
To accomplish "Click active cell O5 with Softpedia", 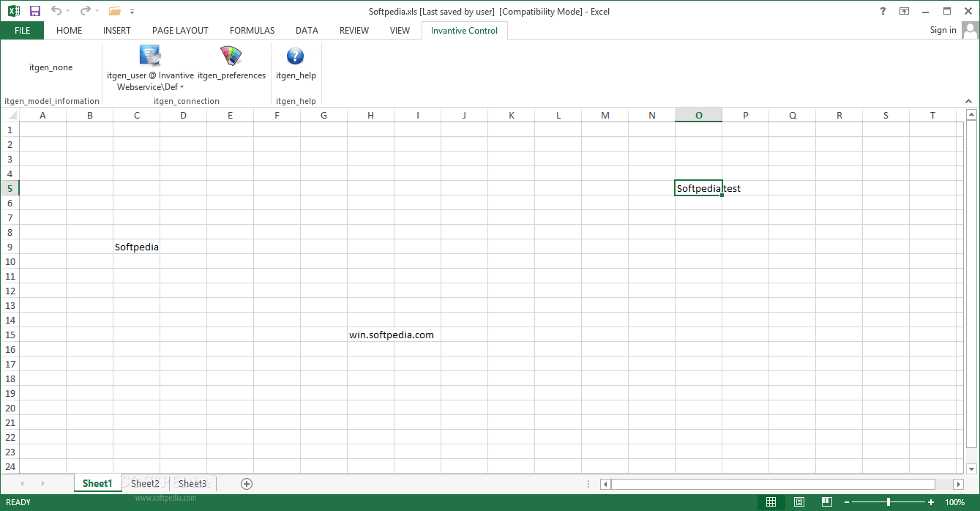I will [x=698, y=188].
